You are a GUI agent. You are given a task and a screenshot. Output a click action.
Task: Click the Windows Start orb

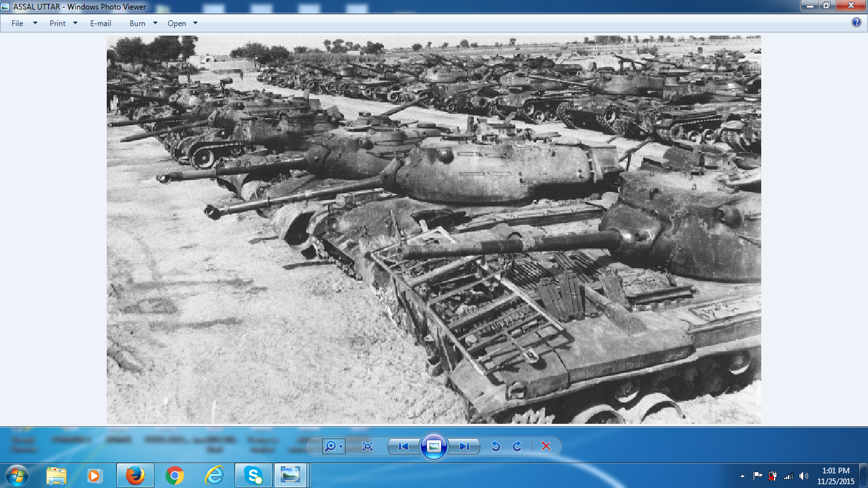[17, 475]
